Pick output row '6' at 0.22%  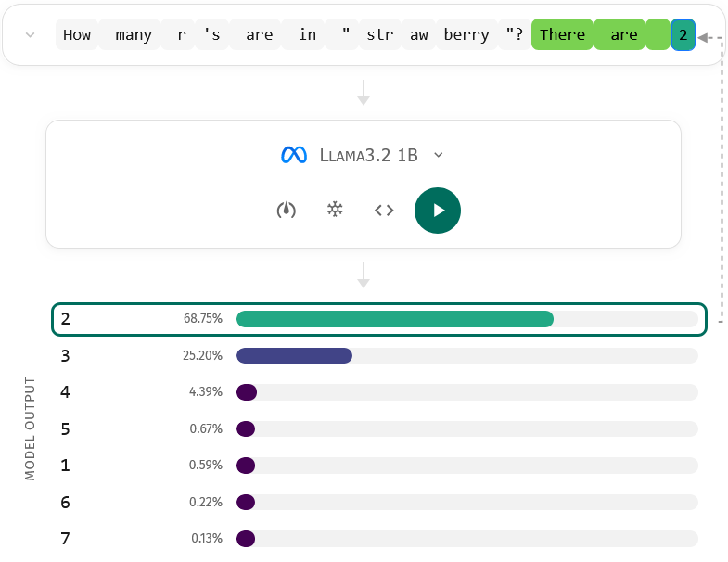coord(378,502)
